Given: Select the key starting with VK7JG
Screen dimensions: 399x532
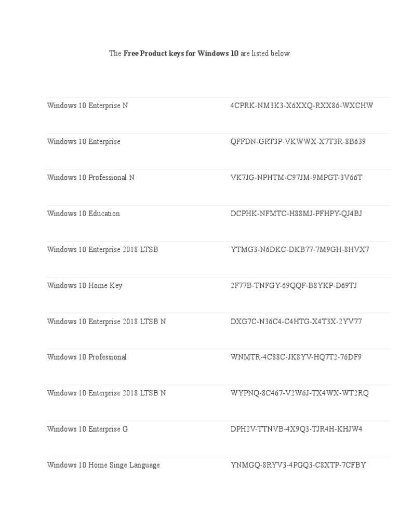Looking at the screenshot, I should tap(296, 178).
